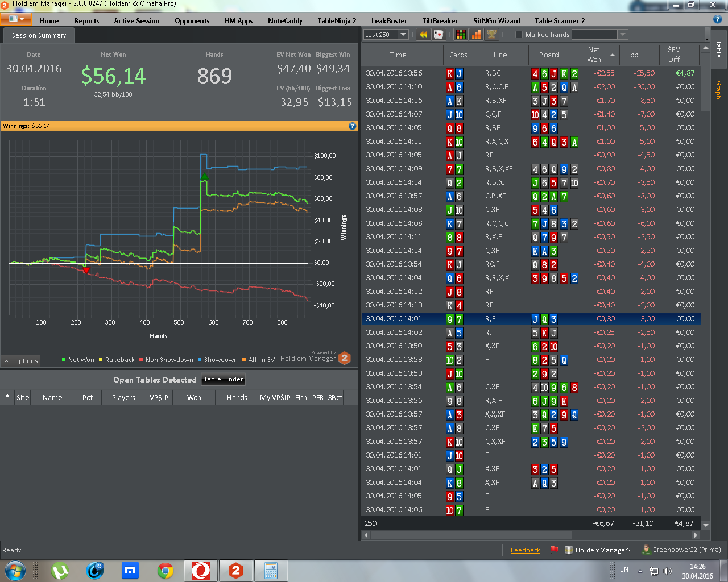The height and width of the screenshot is (582, 728).
Task: Click the network tray icon
Action: tap(654, 571)
